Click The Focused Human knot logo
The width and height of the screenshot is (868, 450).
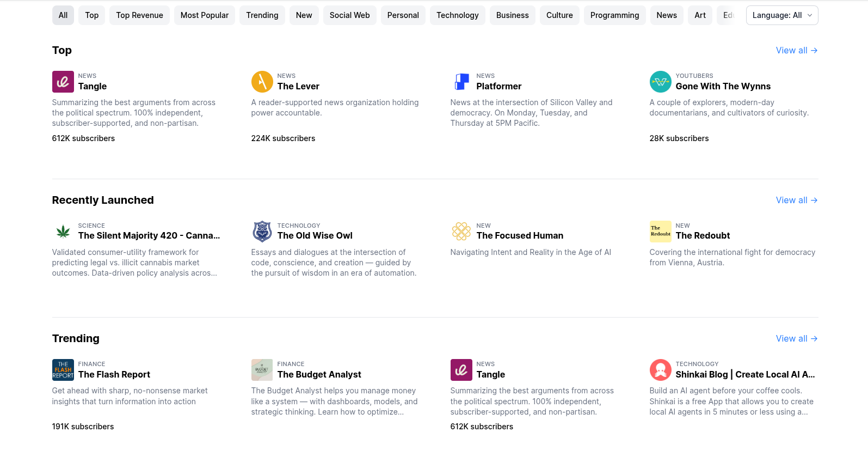coord(461,232)
